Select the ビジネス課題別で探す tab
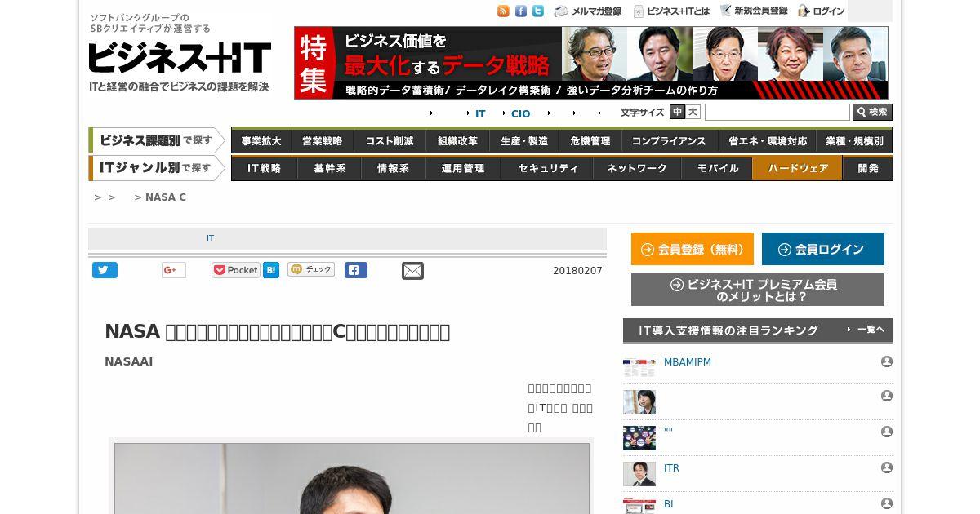 (157, 140)
